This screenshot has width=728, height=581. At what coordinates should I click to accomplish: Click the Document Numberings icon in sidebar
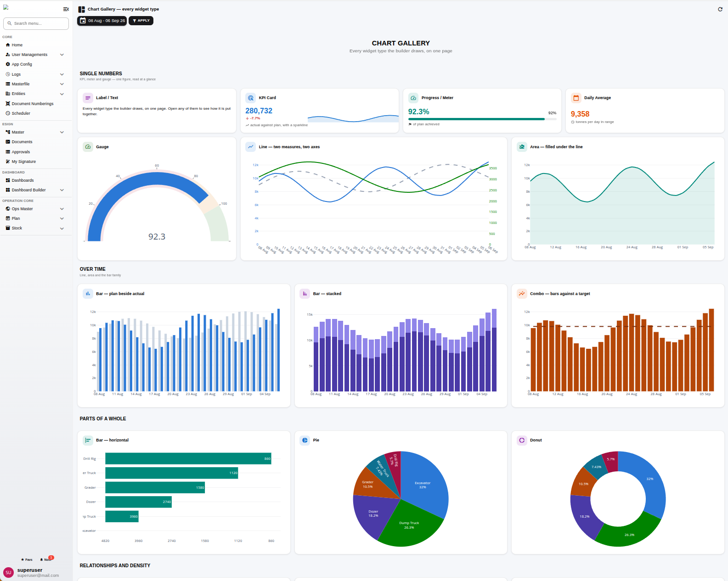8,104
